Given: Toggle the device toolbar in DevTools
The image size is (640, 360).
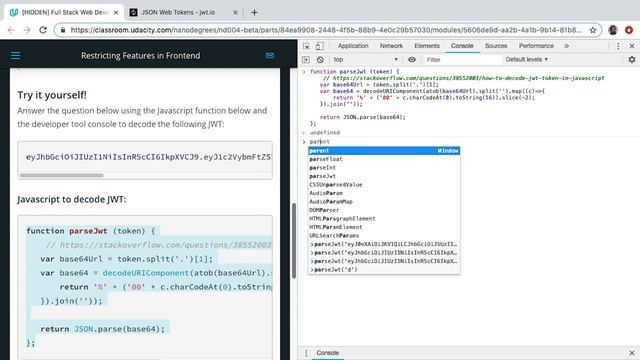Looking at the screenshot, I should point(320,46).
